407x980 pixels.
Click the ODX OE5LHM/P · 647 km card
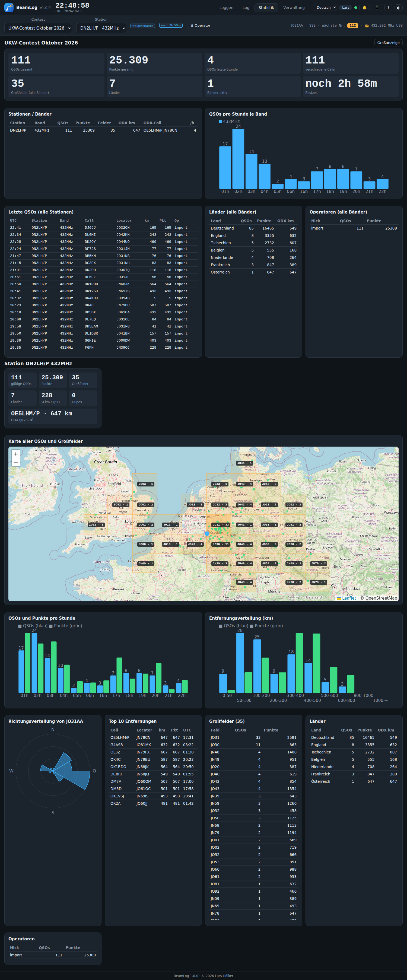click(53, 416)
